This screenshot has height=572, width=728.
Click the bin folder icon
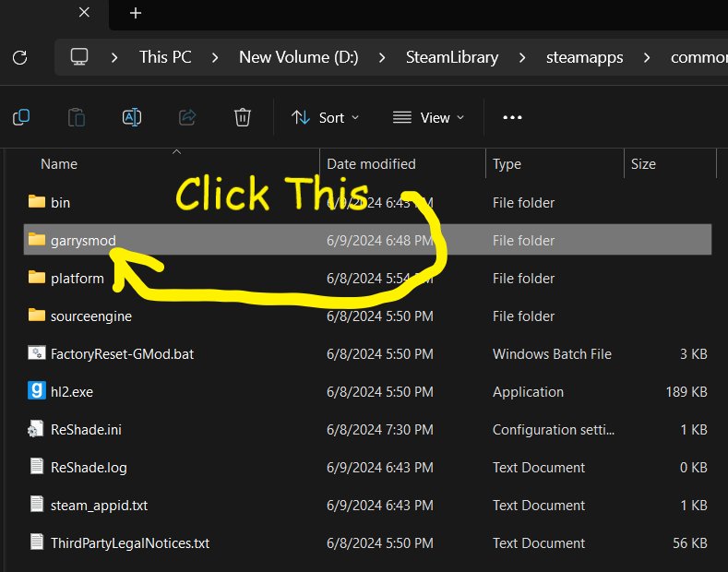pos(37,201)
